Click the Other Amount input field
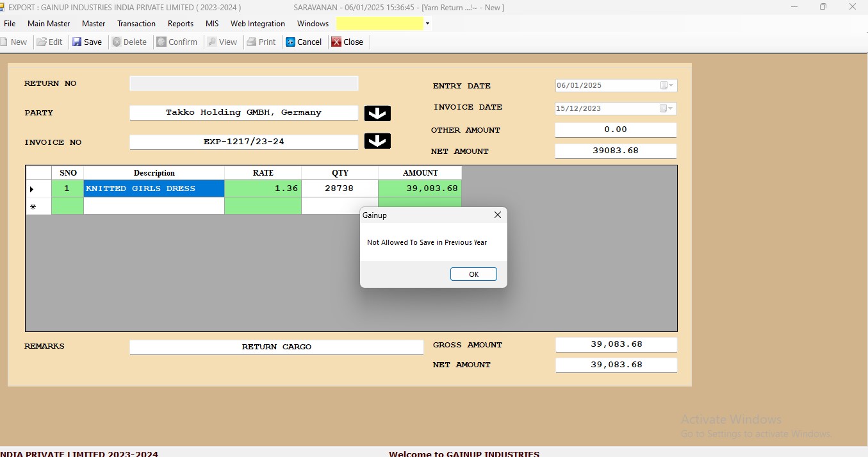Image resolution: width=868 pixels, height=457 pixels. tap(615, 129)
